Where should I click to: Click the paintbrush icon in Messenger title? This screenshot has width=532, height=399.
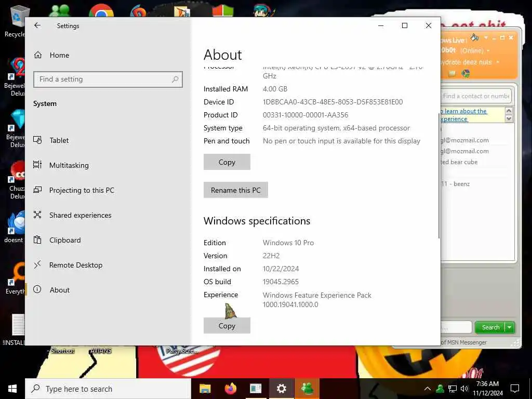click(x=475, y=37)
